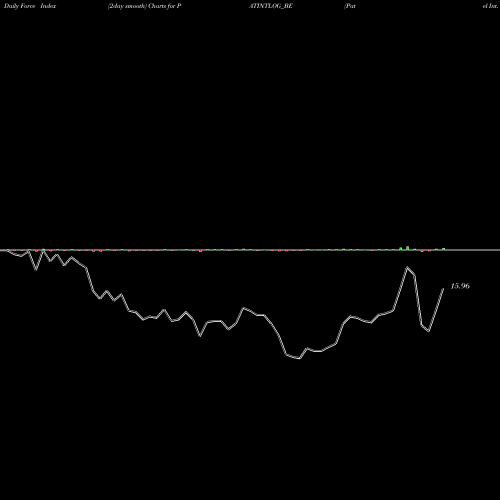
Task: Click the 'ATINTLOG_BE' symbol text
Action: pyautogui.click(x=271, y=6)
